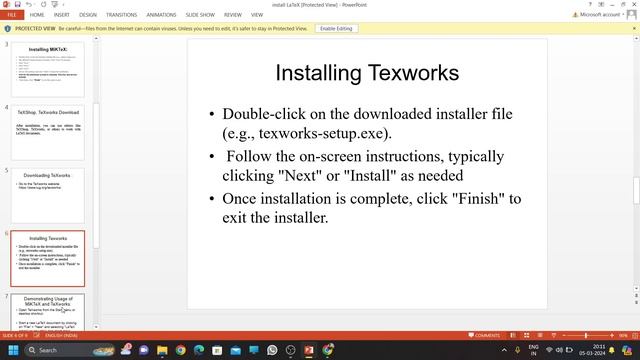Open the Customize Quick Access Toolbar arrow

pos(63,4)
